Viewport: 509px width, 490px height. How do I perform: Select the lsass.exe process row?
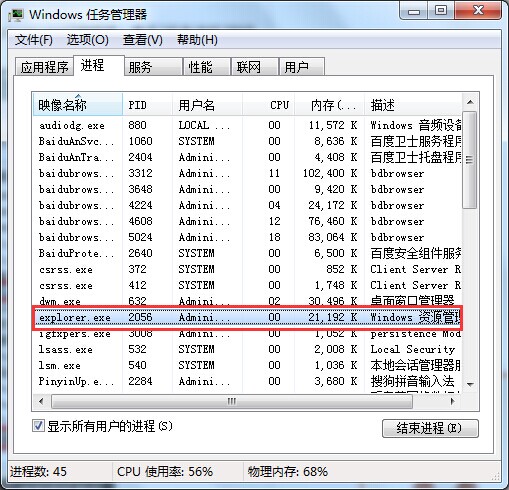click(x=248, y=349)
